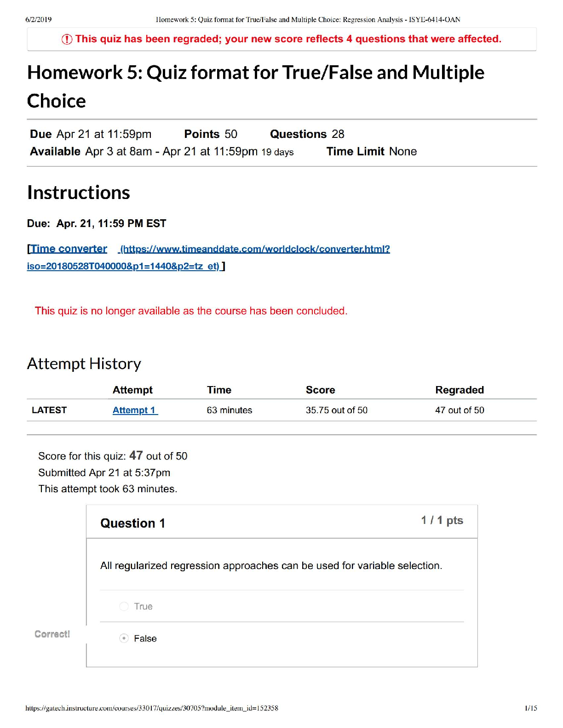Click the Regraded column header
This screenshot has width=563, height=728.
[459, 390]
